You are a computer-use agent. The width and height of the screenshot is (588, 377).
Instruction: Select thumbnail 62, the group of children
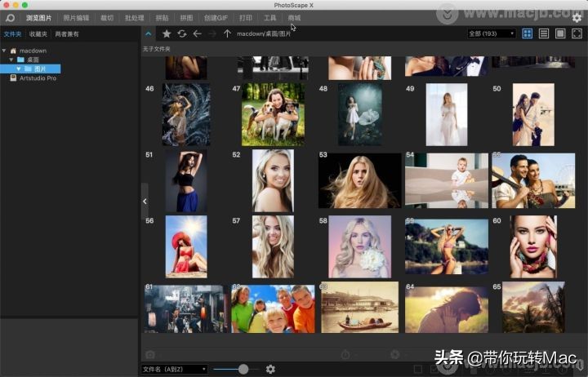(x=273, y=309)
